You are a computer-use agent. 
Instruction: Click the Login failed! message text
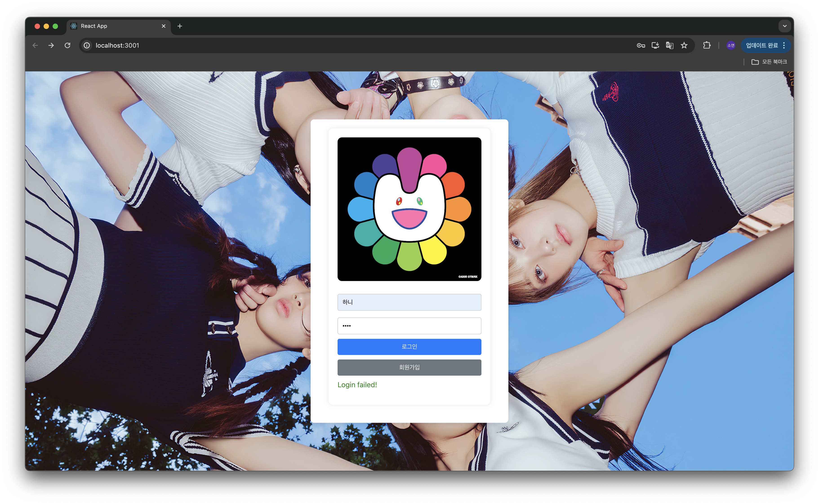click(x=357, y=385)
